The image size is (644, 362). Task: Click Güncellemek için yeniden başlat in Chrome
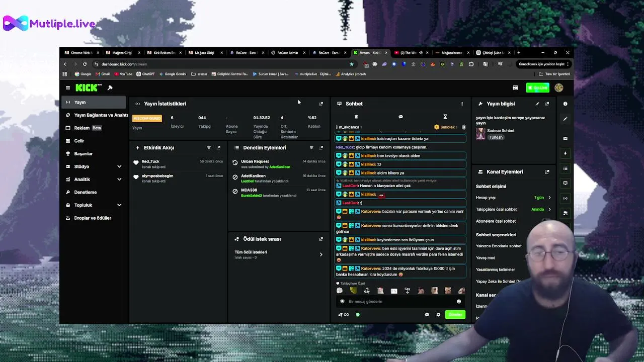(544, 64)
